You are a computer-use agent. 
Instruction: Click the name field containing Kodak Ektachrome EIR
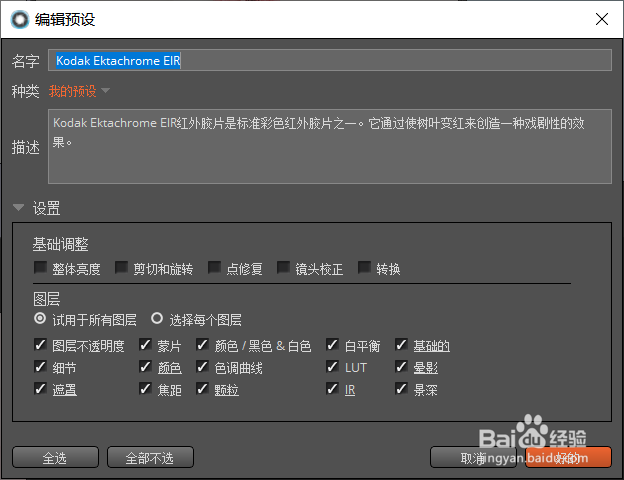point(330,60)
